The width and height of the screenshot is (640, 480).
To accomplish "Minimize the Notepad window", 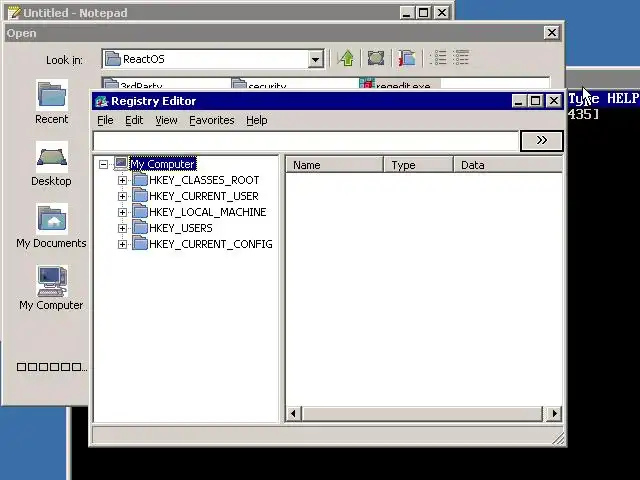I will (x=406, y=13).
